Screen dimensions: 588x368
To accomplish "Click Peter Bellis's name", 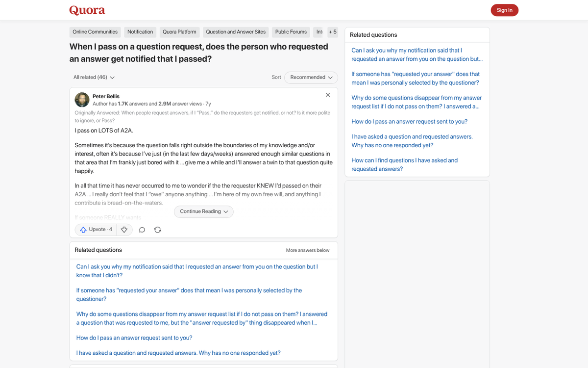I will [106, 96].
